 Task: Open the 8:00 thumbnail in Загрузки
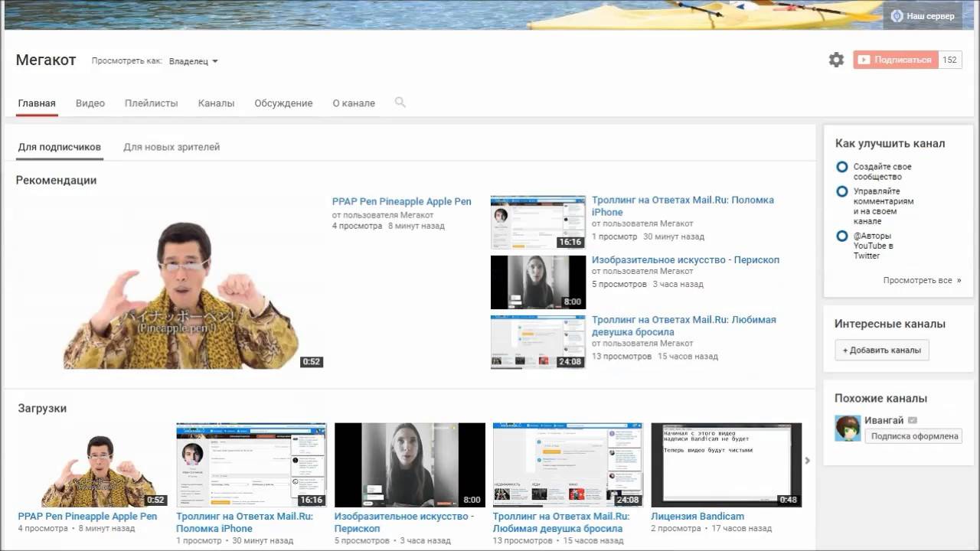(x=410, y=465)
